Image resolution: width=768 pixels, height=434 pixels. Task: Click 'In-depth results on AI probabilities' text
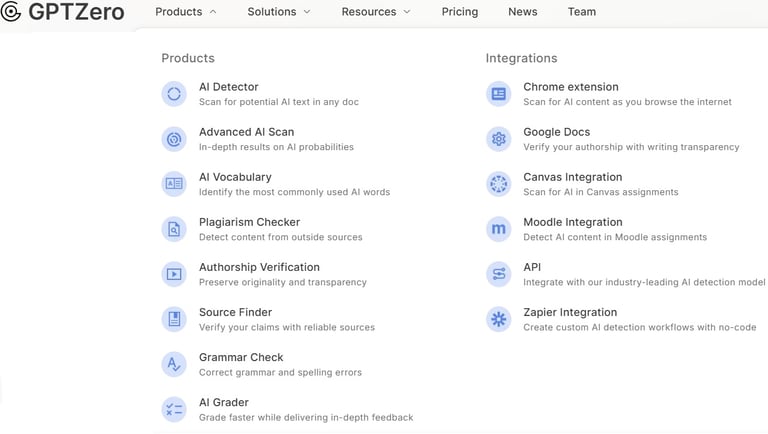276,147
